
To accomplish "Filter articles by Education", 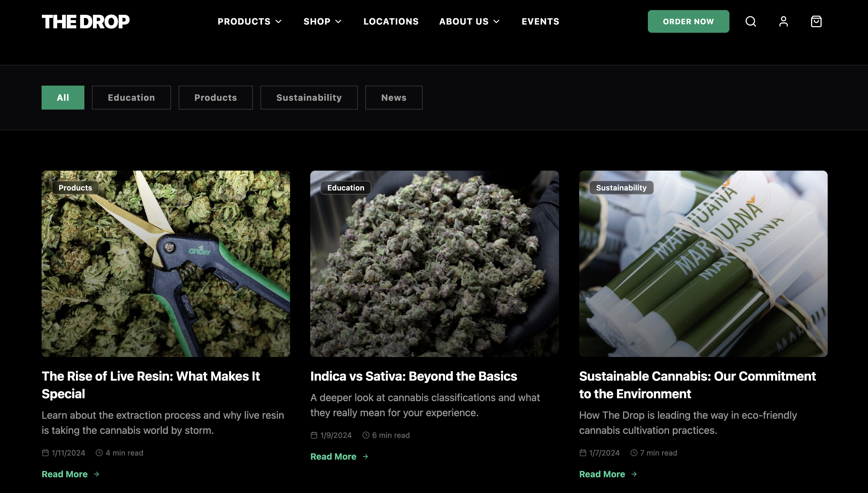I will point(131,98).
